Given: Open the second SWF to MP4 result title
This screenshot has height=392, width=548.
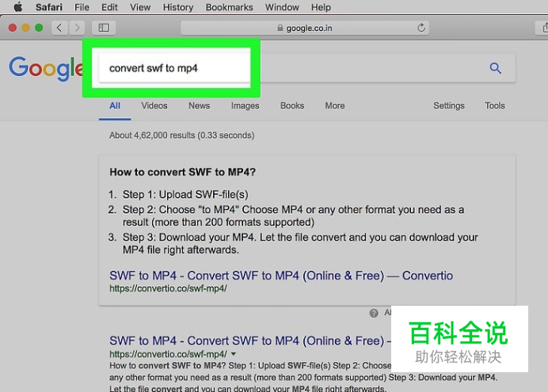Looking at the screenshot, I should click(250, 341).
